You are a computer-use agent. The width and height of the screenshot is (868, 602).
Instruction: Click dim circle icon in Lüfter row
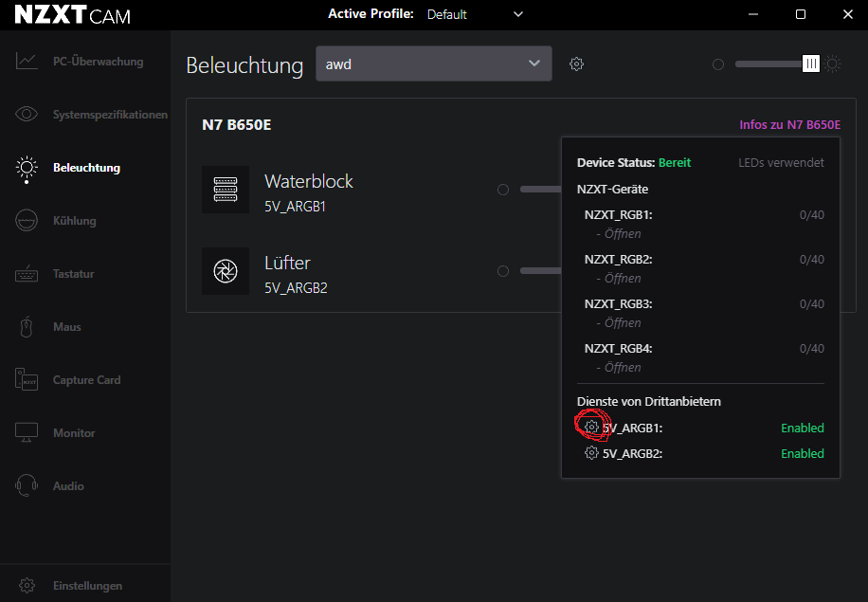click(502, 271)
